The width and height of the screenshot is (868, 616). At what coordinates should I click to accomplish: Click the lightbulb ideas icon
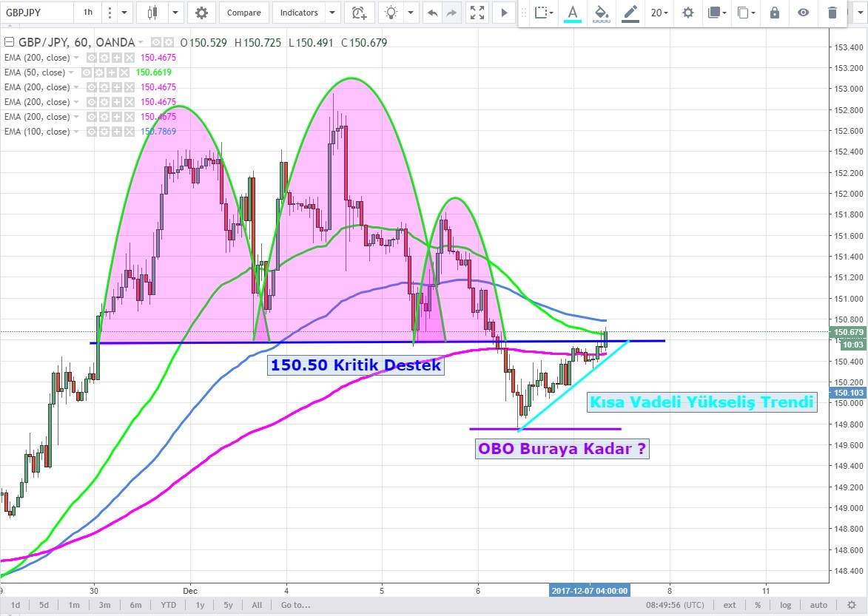pos(391,13)
